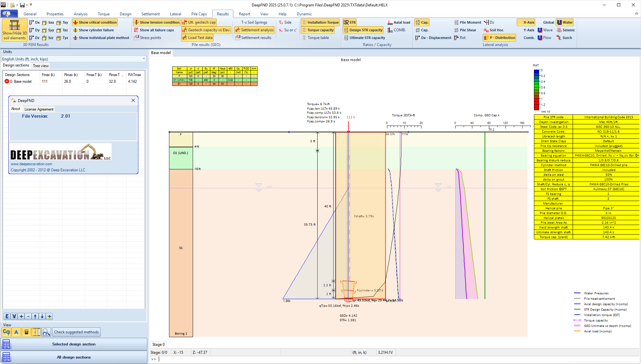The height and width of the screenshot is (364, 641).
Task: Click the plus add design section icon
Action: tap(21, 316)
